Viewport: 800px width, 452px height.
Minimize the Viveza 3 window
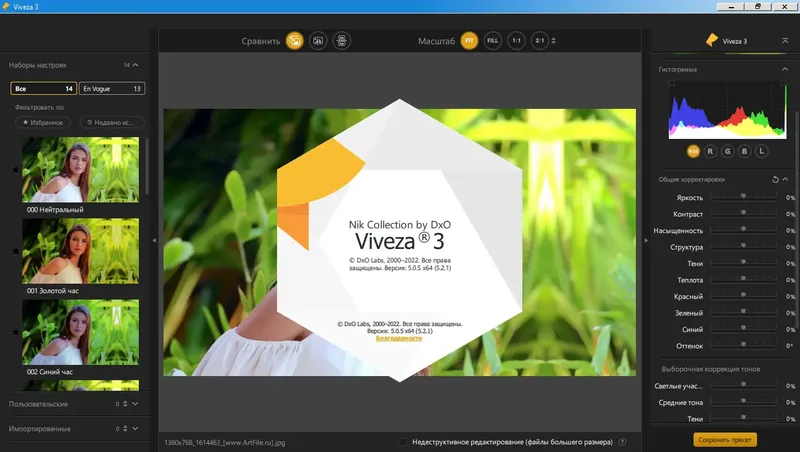(x=731, y=7)
